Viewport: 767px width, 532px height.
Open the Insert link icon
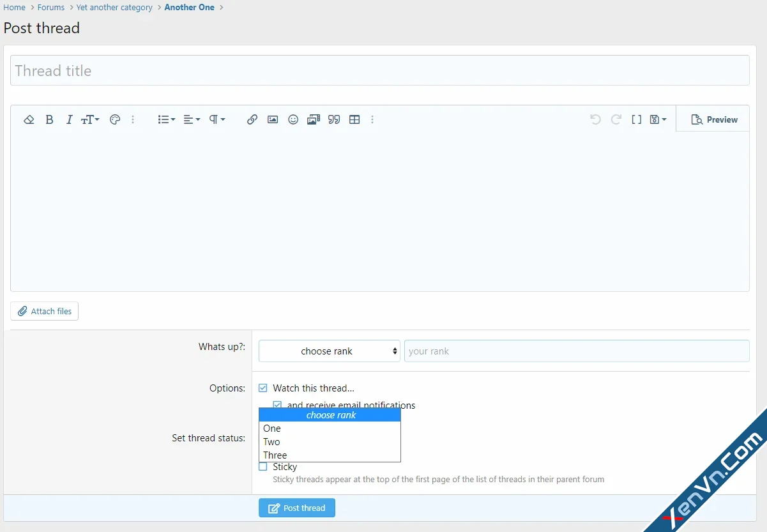252,119
